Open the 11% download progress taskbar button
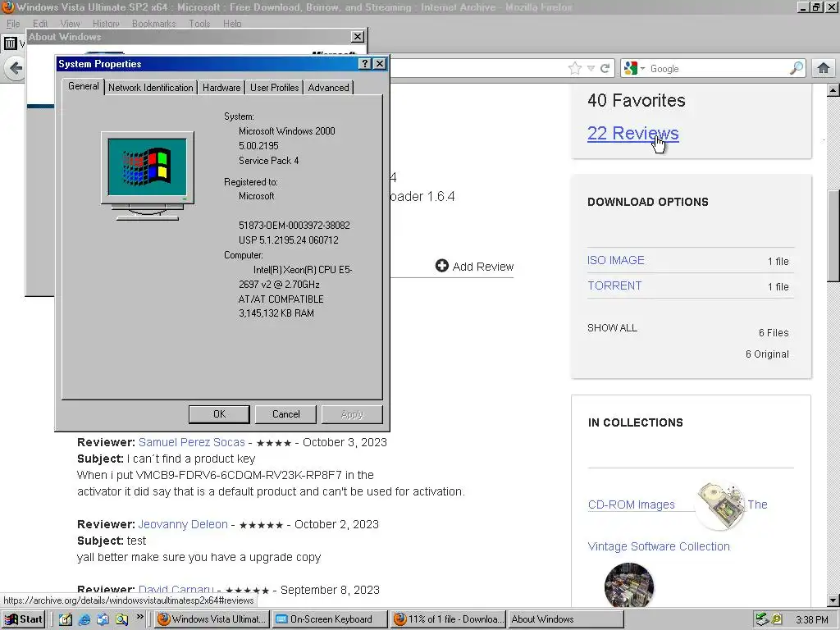 (448, 619)
